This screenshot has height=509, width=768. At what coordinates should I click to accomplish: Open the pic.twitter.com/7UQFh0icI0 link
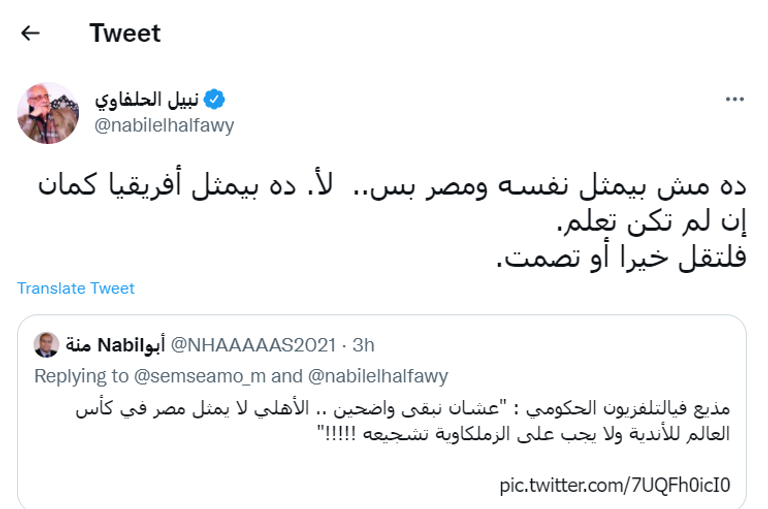(615, 486)
